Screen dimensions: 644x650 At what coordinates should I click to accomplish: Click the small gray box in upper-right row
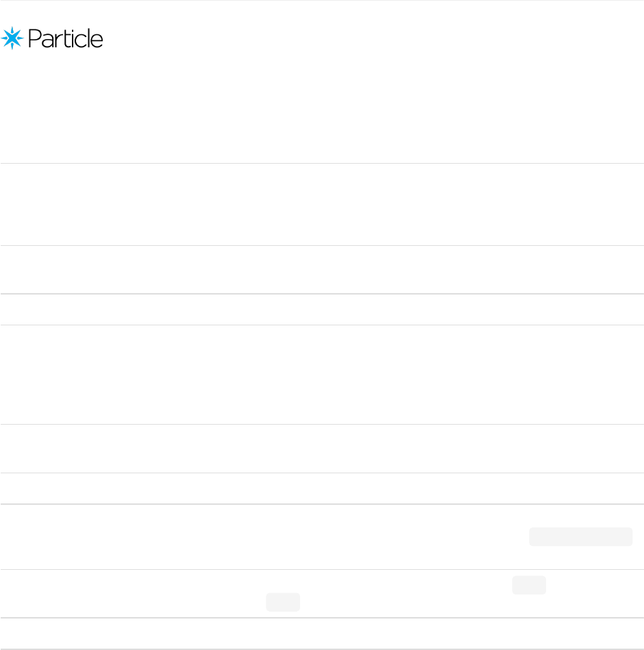[529, 585]
